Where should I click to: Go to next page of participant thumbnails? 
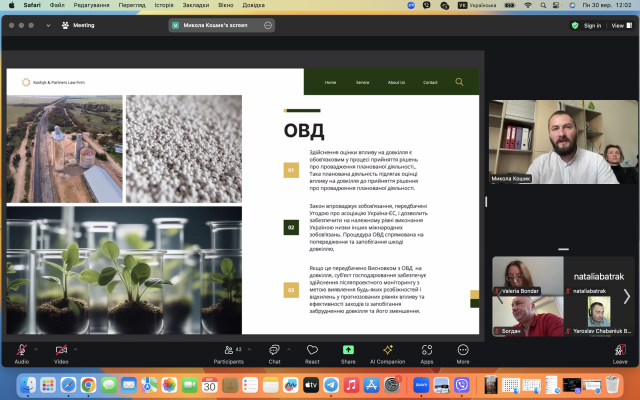pos(627,296)
